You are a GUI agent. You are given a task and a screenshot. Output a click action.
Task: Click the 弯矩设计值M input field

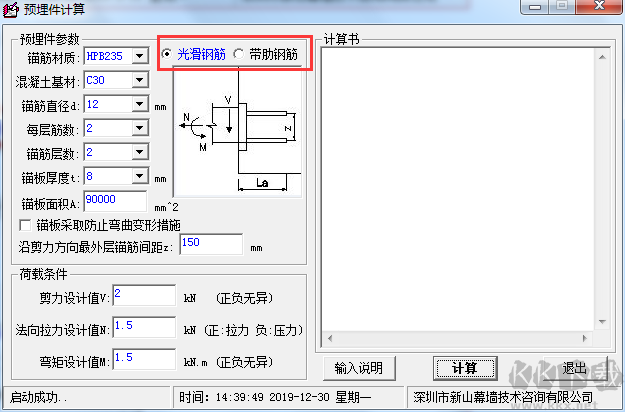144,359
